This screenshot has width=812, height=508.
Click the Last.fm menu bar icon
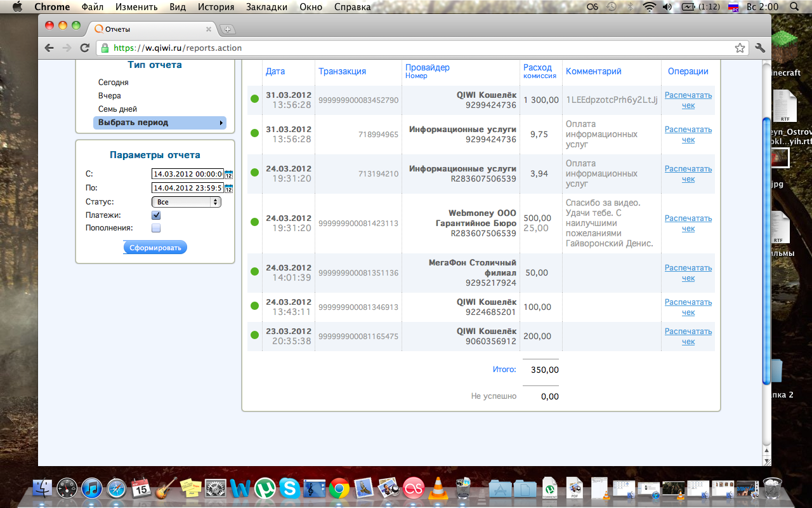pyautogui.click(x=592, y=7)
